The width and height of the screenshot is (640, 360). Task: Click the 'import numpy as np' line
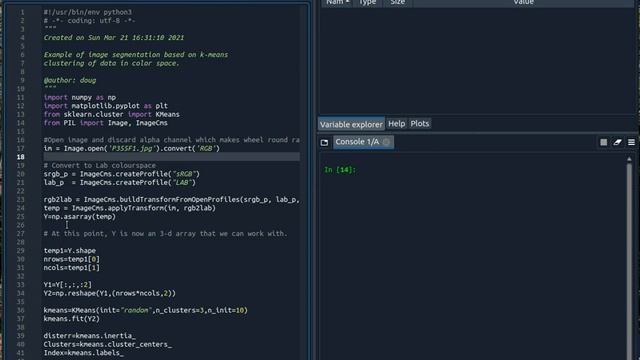pos(80,97)
